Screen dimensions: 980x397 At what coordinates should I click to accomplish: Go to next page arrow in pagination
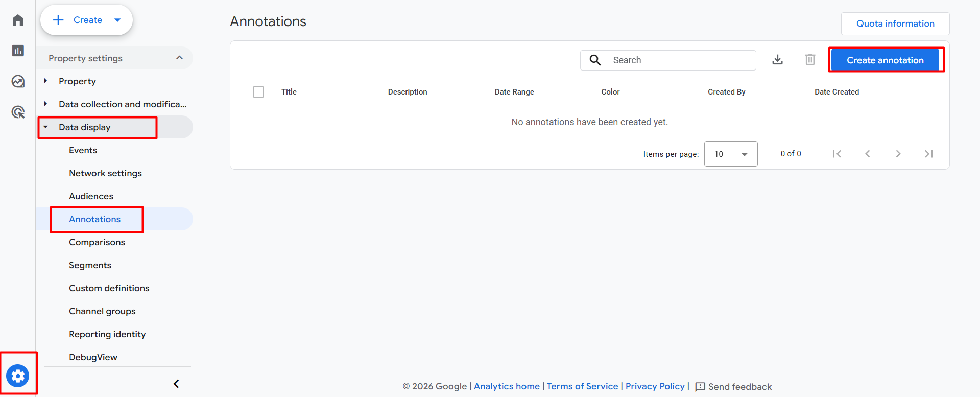(898, 154)
